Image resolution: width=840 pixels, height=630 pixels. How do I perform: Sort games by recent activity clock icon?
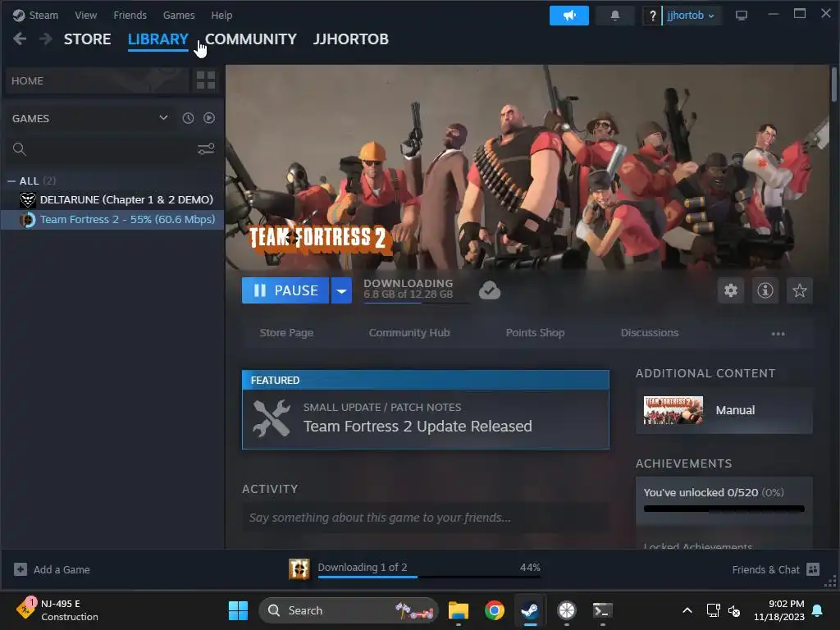[x=188, y=118]
